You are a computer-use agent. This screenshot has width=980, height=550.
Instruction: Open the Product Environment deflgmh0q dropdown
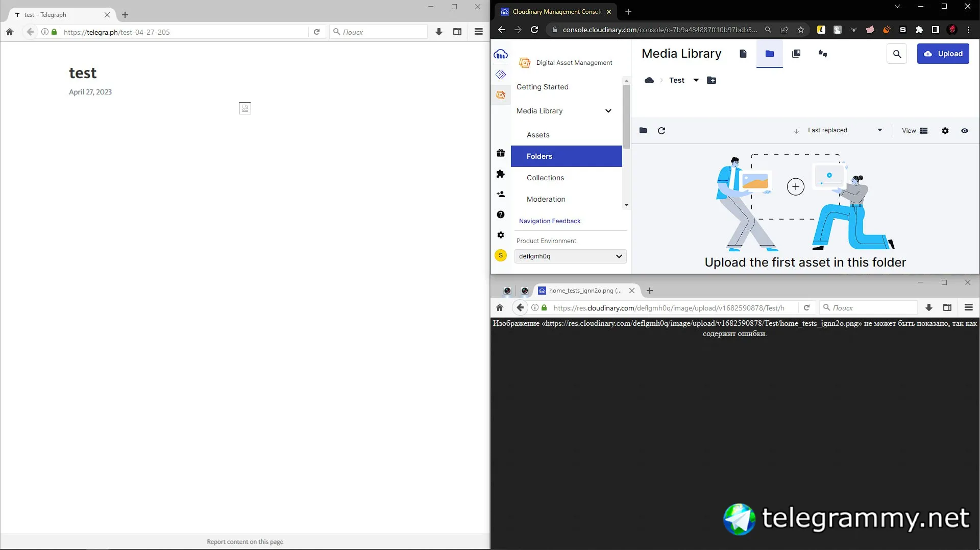point(570,256)
